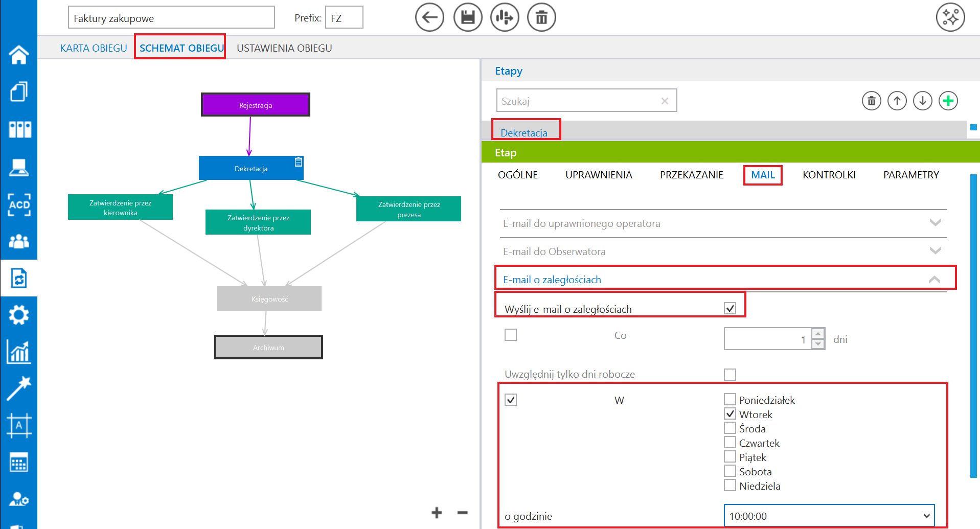The image size is (980, 529).
Task: Open the UPRAWNIENIA stage tab
Action: (599, 175)
